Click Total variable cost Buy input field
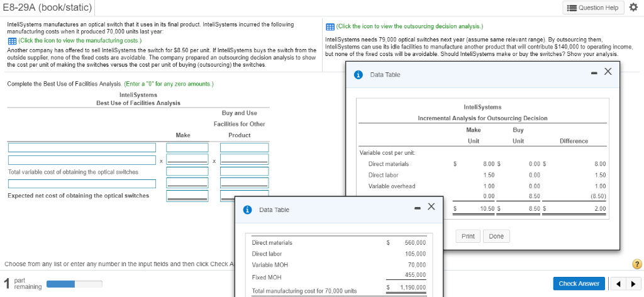The image size is (644, 297). pos(245,171)
